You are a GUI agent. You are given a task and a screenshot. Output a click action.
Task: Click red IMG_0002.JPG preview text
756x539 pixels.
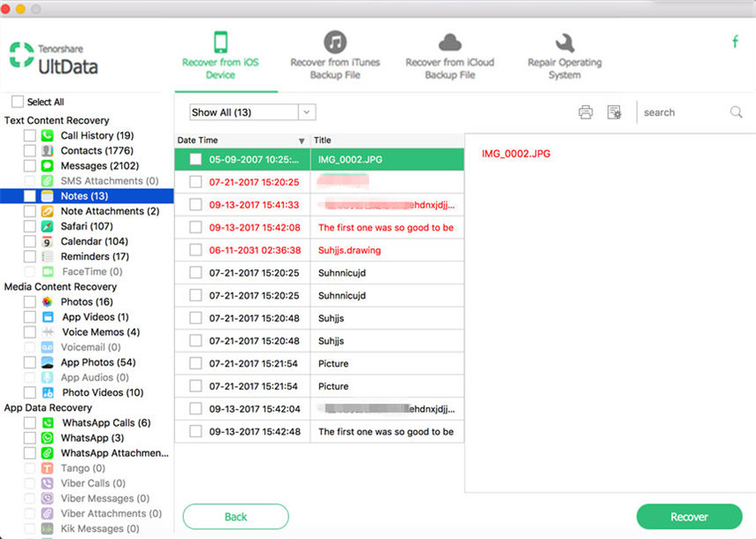tap(515, 154)
